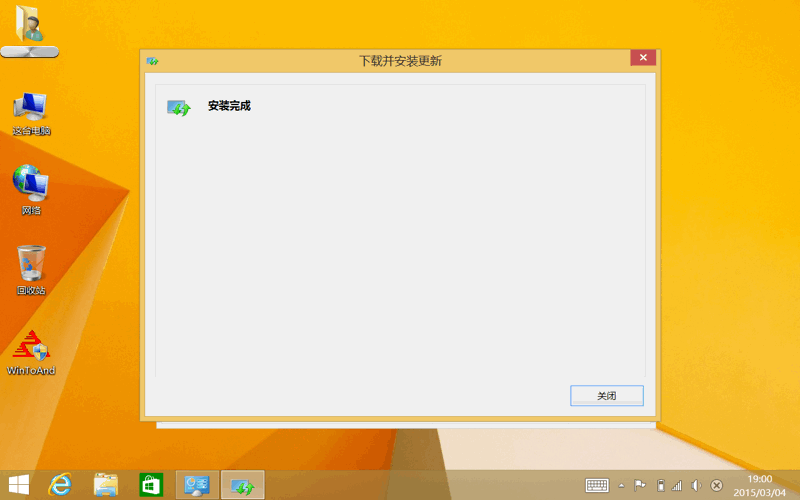The width and height of the screenshot is (800, 500).
Task: Open the user folder icon on the desktop
Action: (x=30, y=28)
